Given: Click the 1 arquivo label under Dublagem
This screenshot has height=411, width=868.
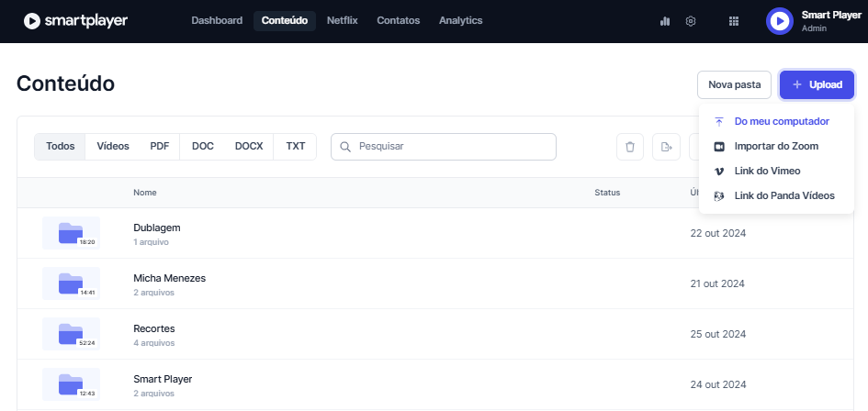Looking at the screenshot, I should (152, 242).
